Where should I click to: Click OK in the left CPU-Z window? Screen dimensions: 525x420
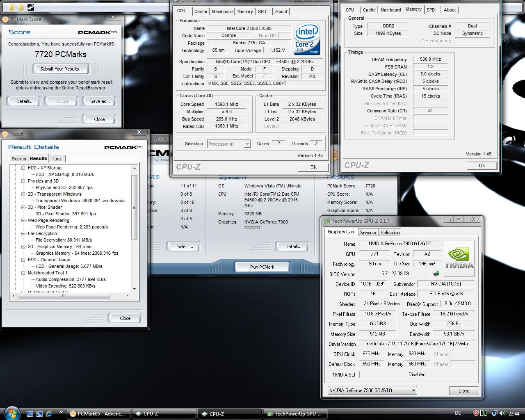coord(313,167)
